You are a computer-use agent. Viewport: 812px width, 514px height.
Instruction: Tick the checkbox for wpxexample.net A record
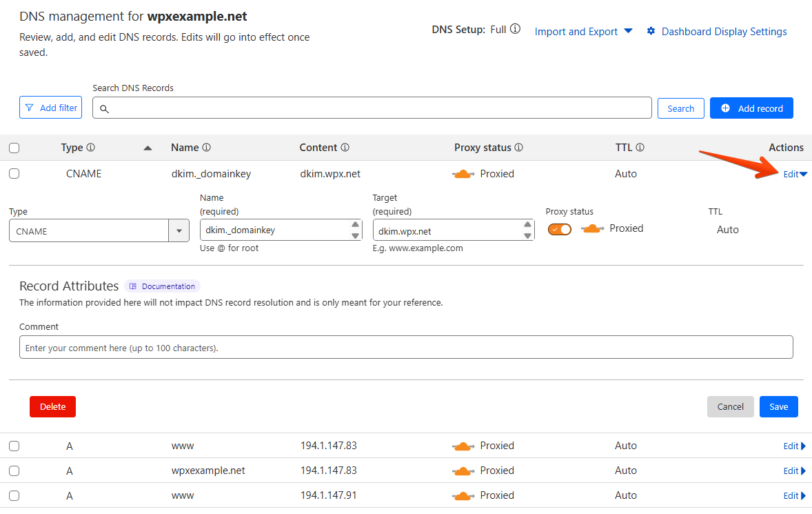click(14, 471)
